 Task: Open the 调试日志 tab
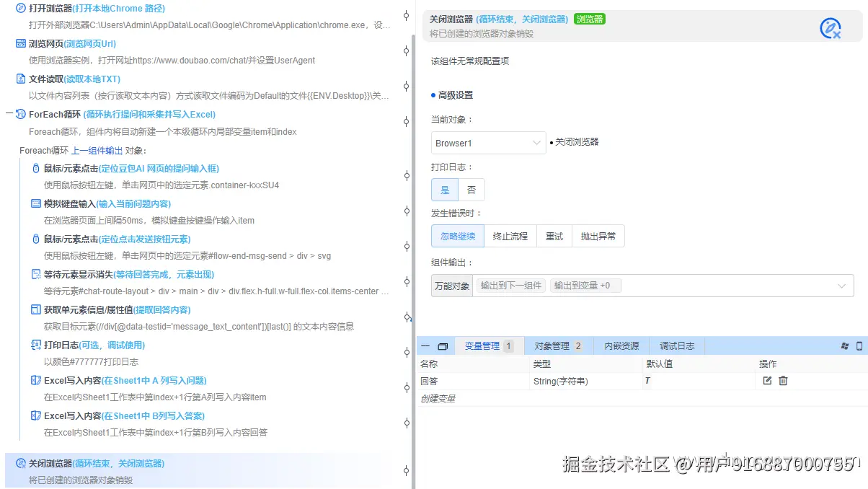pyautogui.click(x=678, y=346)
